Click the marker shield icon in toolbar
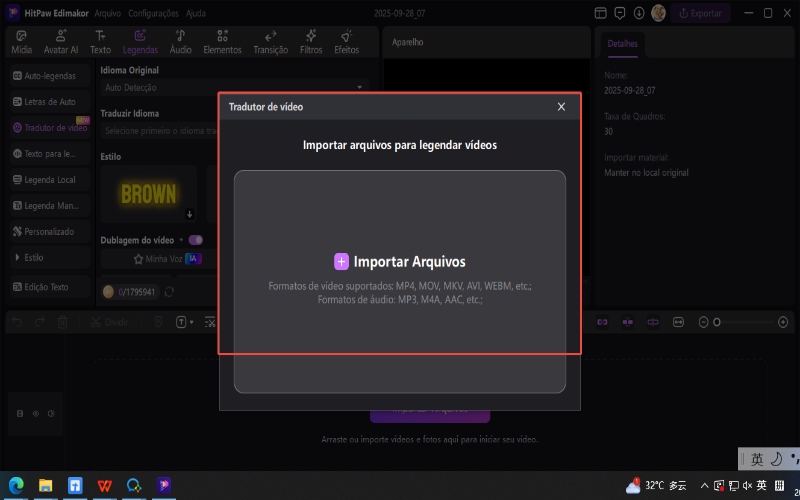 [158, 322]
